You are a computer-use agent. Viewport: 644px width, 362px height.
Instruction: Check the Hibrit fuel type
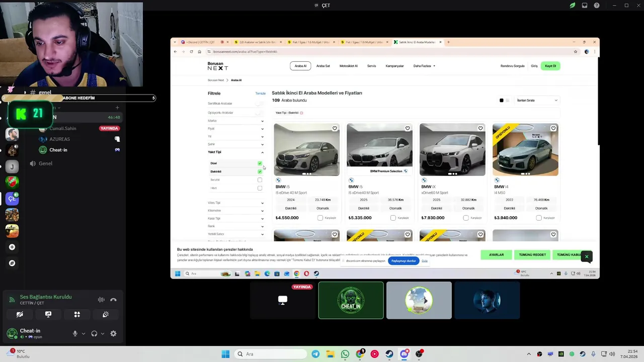(x=260, y=188)
